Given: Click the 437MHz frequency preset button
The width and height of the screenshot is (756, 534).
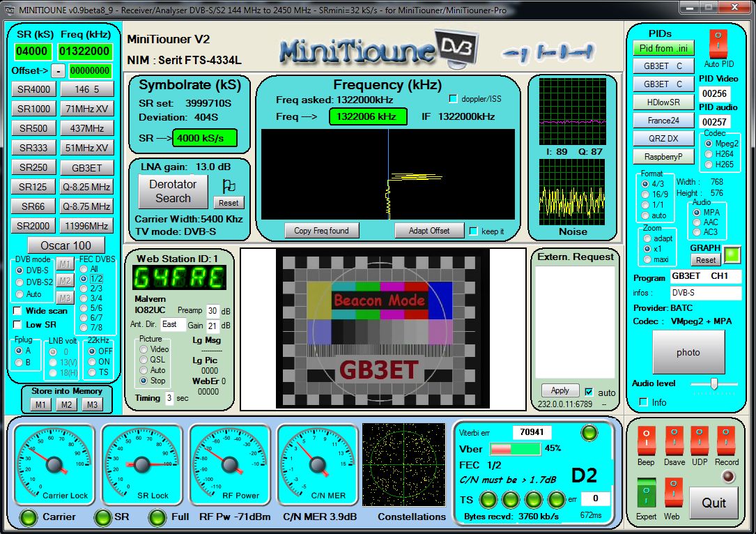Looking at the screenshot, I should coord(87,128).
